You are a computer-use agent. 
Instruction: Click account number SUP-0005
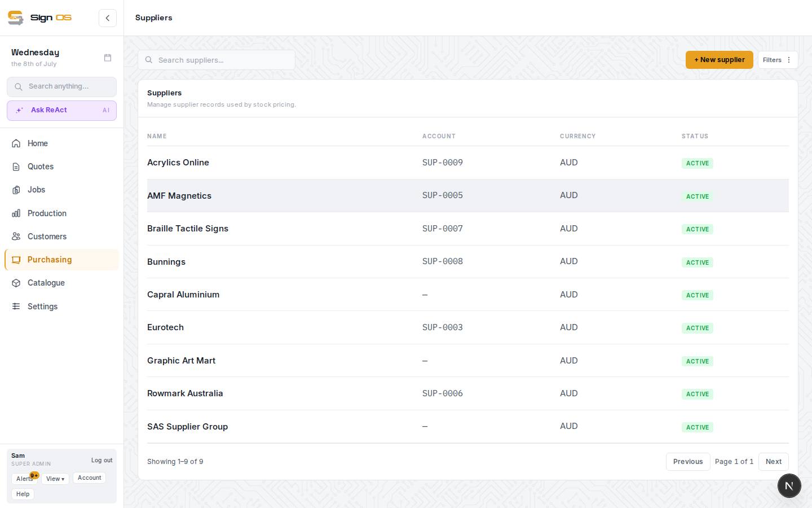[443, 195]
